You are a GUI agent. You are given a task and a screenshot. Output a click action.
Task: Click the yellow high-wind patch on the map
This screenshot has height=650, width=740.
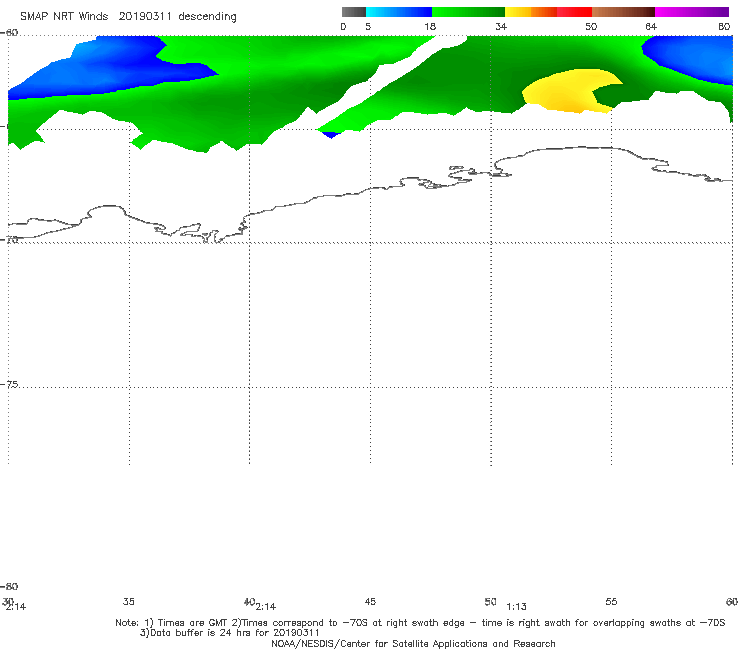[564, 91]
